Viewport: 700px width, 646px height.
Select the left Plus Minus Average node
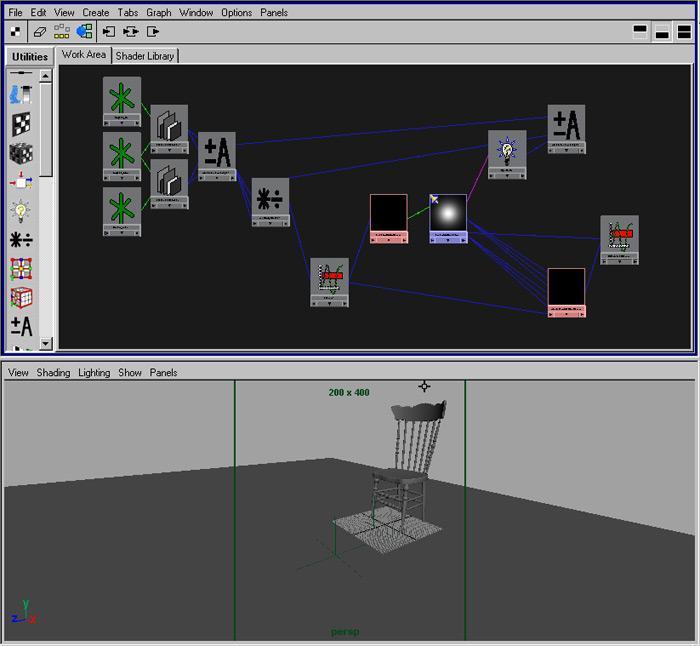[217, 156]
